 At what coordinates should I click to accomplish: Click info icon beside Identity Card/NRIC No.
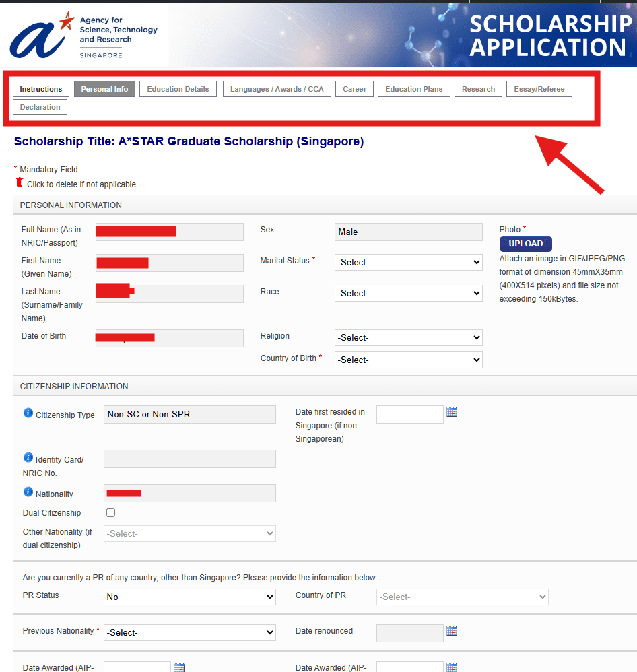(28, 457)
